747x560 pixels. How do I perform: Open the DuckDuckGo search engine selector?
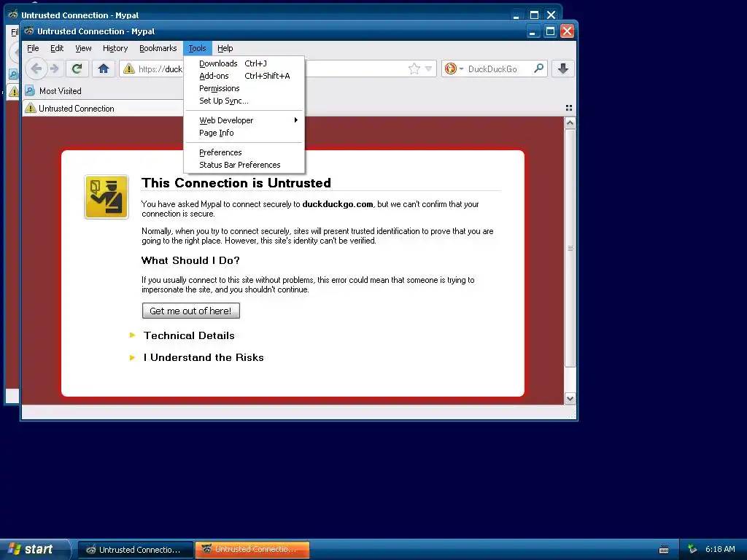(454, 69)
